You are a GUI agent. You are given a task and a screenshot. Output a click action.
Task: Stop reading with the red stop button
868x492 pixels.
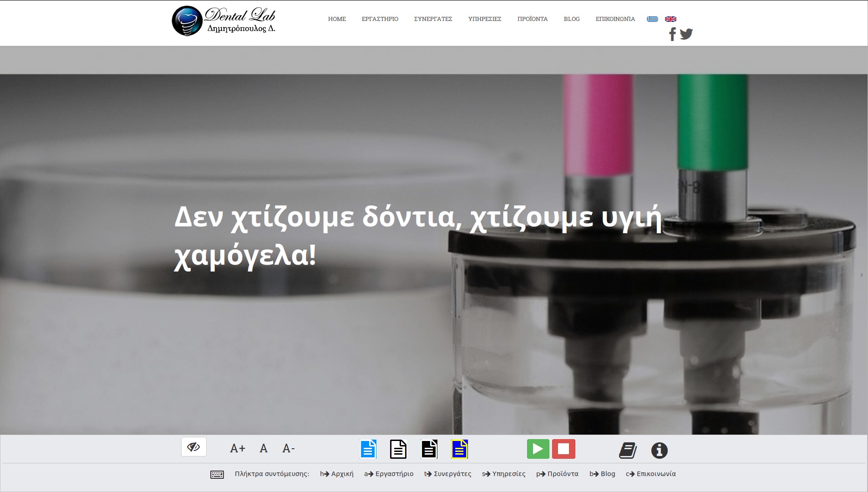pos(564,449)
